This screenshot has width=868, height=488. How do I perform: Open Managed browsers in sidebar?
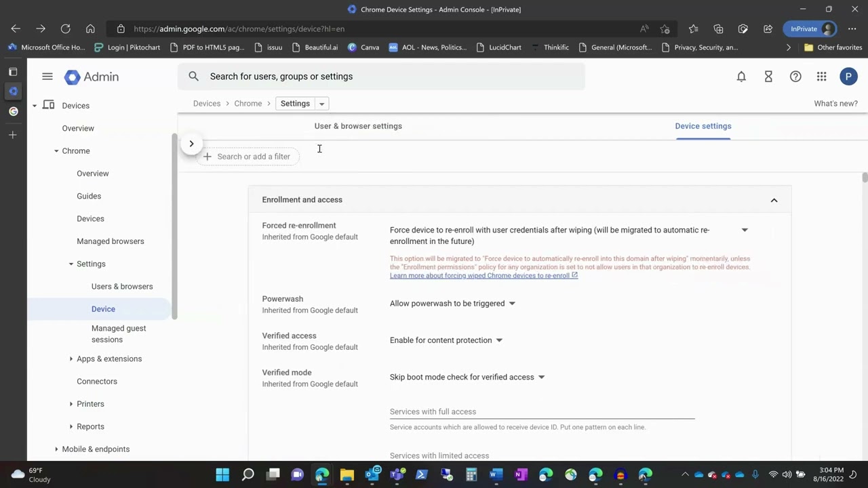(x=111, y=241)
